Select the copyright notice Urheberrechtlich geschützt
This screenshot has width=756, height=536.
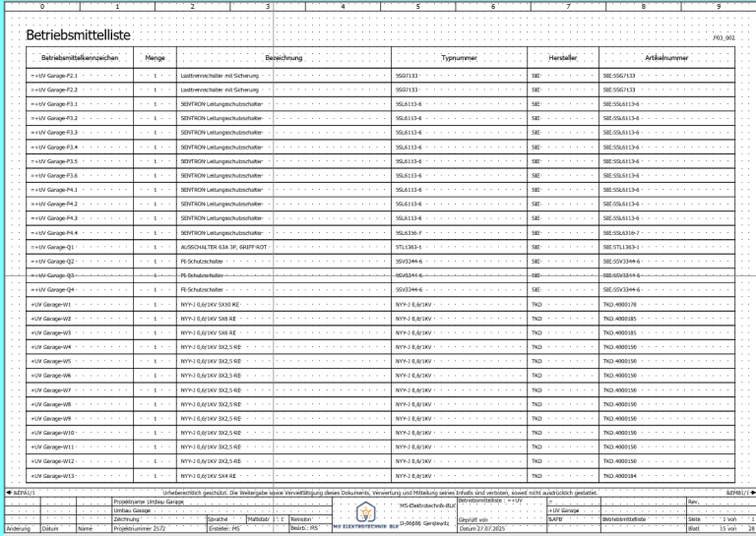pos(380,493)
